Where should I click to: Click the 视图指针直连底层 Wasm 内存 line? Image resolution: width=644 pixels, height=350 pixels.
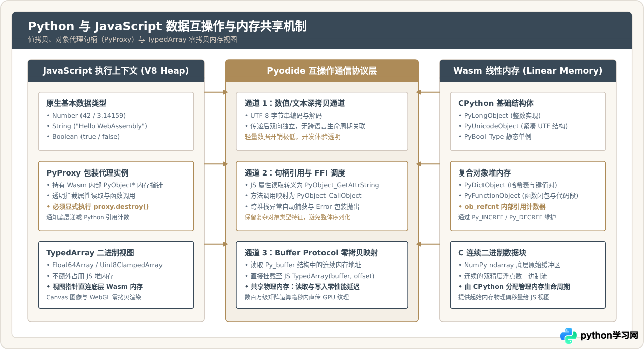(95, 287)
